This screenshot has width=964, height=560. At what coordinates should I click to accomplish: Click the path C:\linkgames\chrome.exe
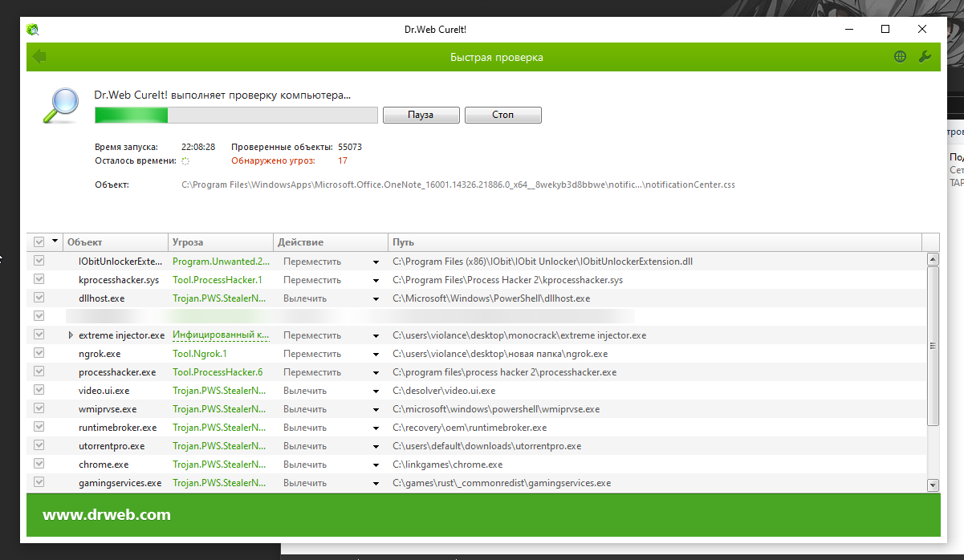click(x=448, y=465)
